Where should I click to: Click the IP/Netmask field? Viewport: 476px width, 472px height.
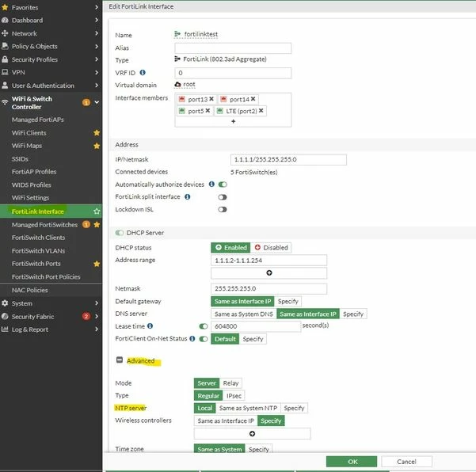[288, 160]
